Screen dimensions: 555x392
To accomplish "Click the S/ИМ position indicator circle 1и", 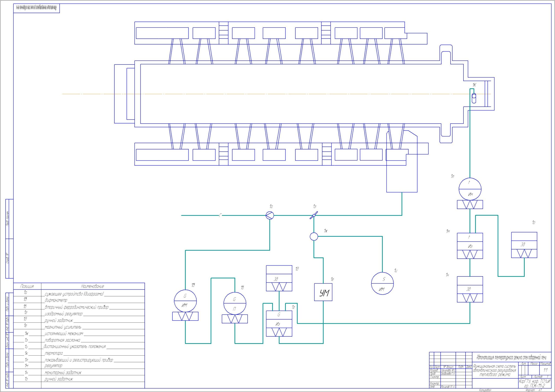I will click(x=382, y=283).
